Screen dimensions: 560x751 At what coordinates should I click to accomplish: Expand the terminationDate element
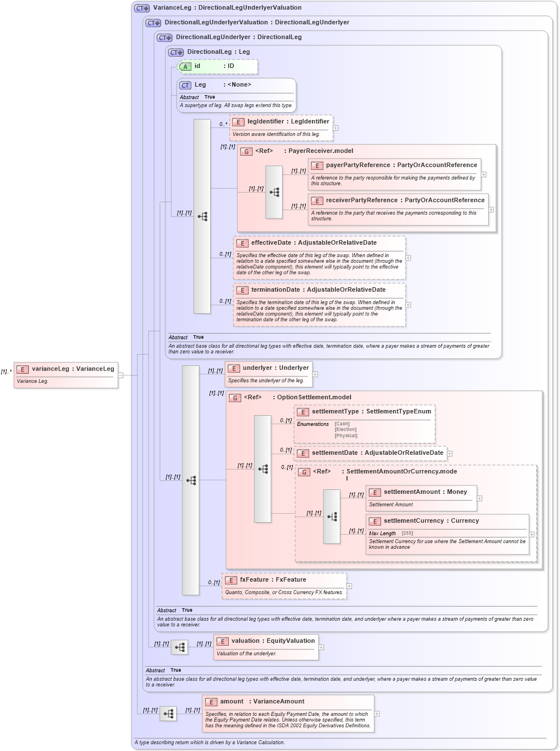(408, 305)
